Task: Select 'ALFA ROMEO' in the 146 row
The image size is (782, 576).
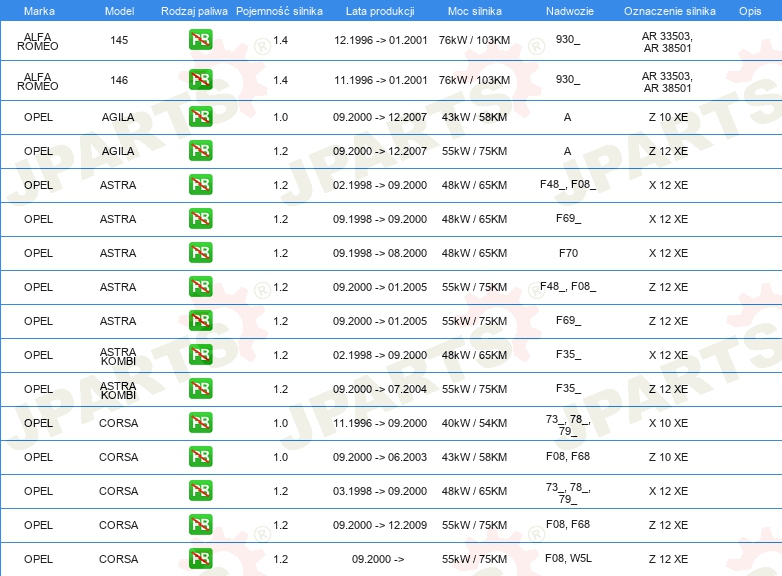Action: point(38,81)
